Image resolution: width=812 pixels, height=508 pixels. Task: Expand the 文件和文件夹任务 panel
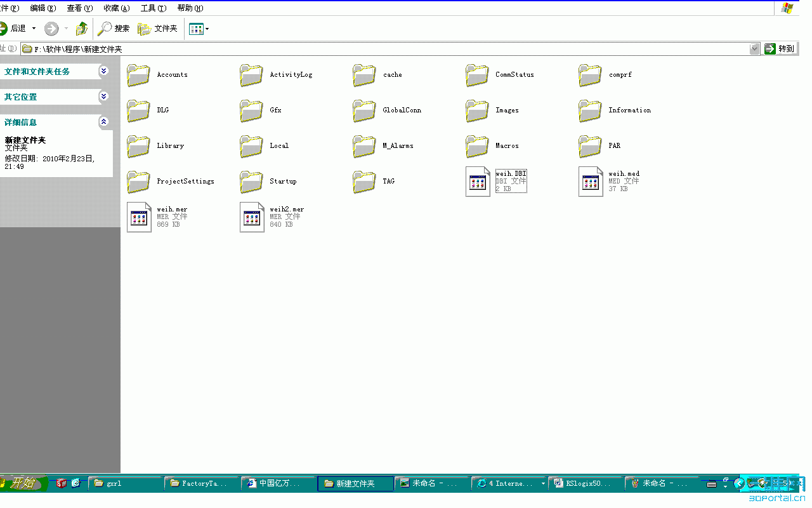click(x=104, y=71)
